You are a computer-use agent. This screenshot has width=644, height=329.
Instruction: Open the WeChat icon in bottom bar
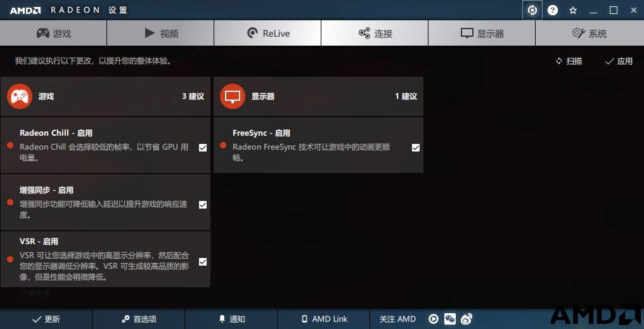[450, 319]
